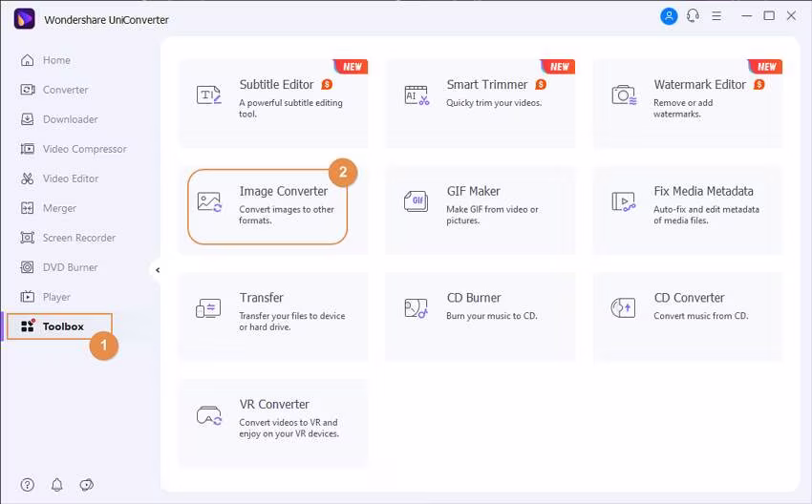Collapse the sidebar with the arrow handle

click(x=158, y=270)
